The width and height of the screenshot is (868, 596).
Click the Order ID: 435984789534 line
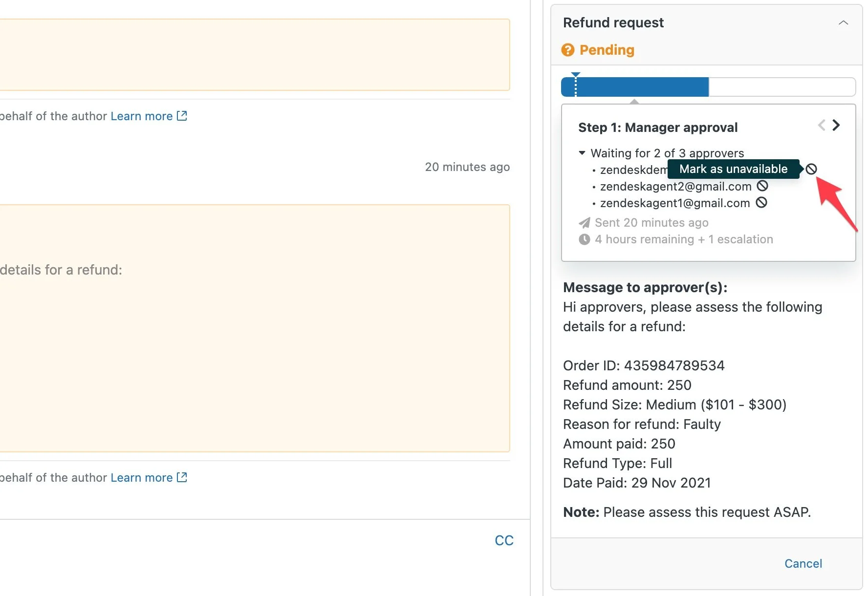644,365
